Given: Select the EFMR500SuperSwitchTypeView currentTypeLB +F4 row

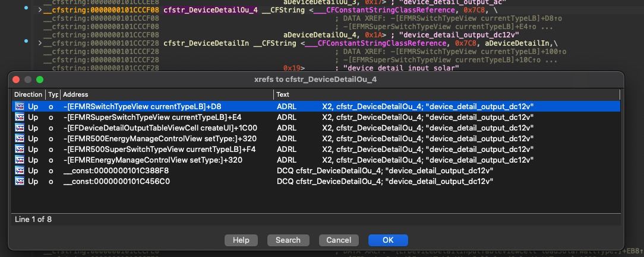Looking at the screenshot, I should point(316,149).
